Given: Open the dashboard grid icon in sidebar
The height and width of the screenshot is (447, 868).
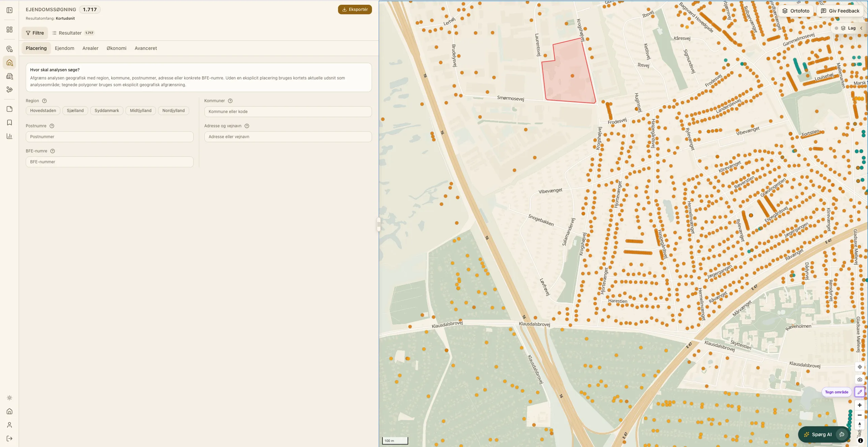Looking at the screenshot, I should pos(9,30).
